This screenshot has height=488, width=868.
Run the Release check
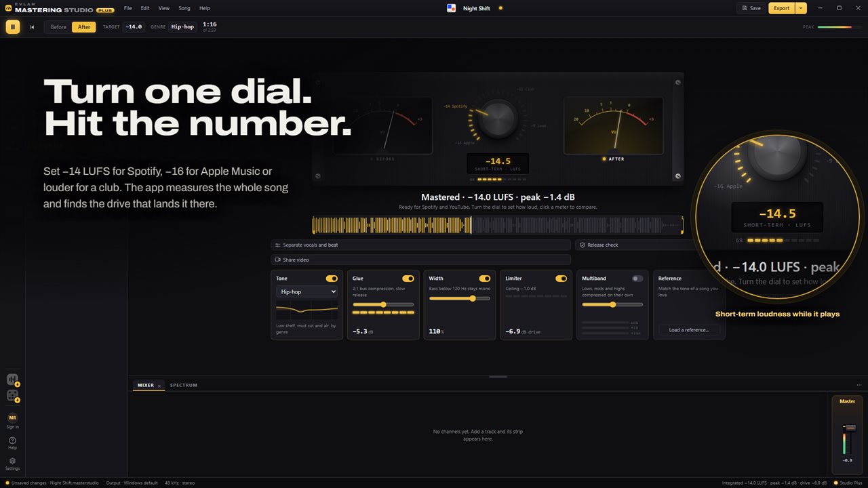(634, 245)
